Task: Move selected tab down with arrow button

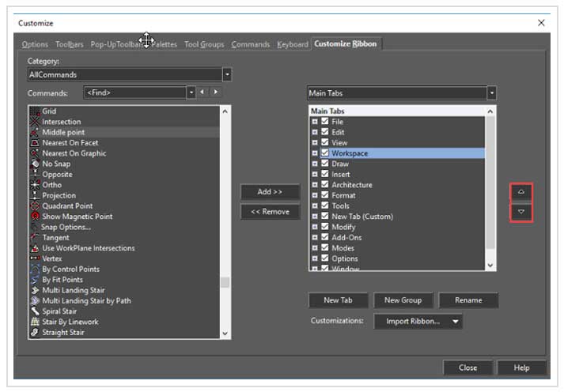Action: tap(520, 212)
